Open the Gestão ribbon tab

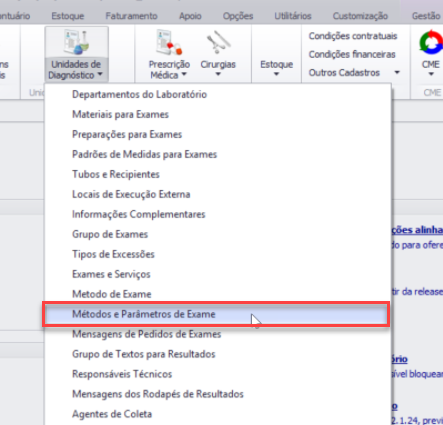coord(426,16)
